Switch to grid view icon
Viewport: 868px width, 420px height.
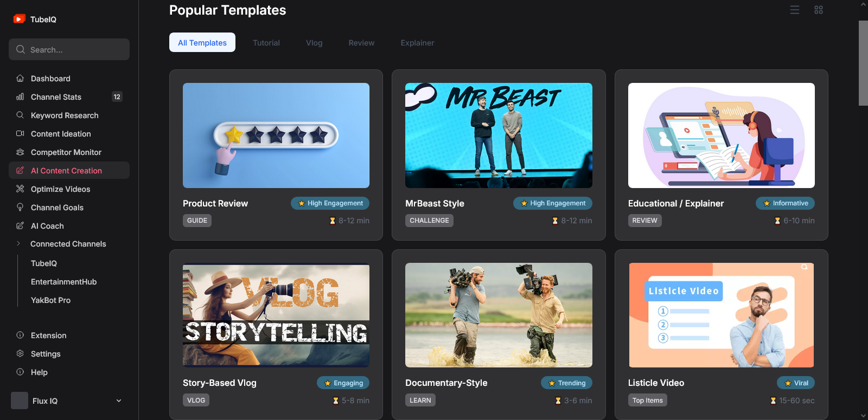[x=819, y=10]
